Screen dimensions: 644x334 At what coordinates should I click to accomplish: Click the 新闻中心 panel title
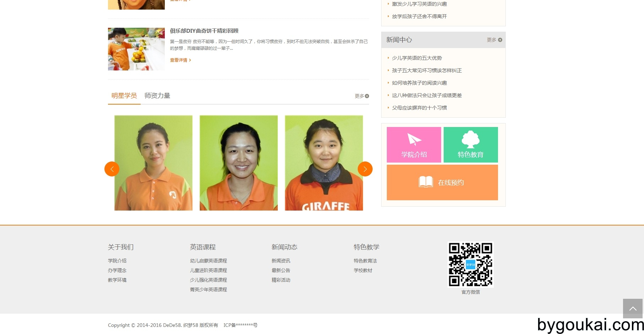[399, 40]
